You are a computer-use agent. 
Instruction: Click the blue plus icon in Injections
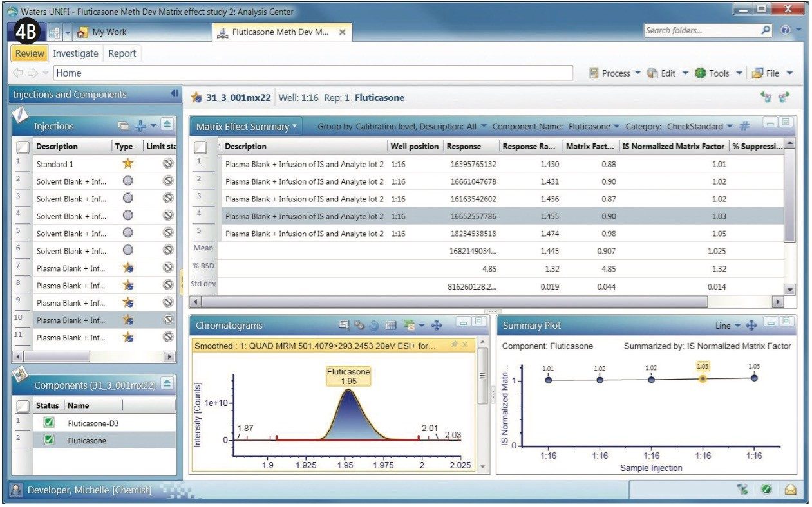tap(140, 126)
